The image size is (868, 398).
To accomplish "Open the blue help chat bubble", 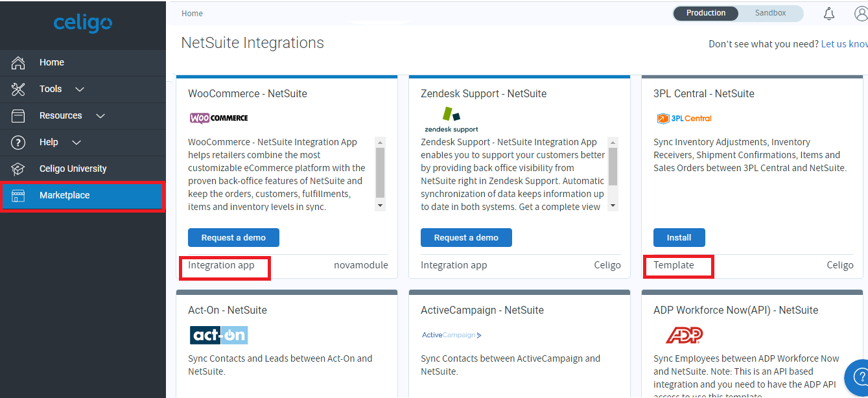I will click(x=857, y=377).
